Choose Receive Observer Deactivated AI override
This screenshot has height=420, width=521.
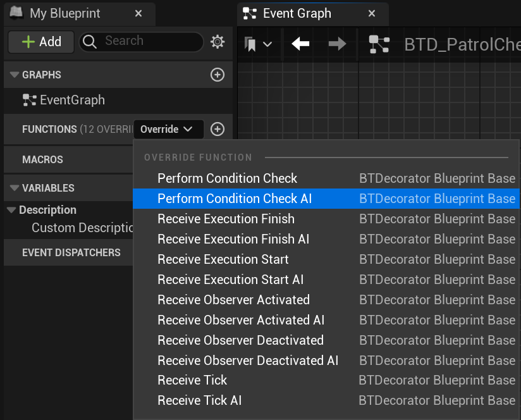[326, 361]
